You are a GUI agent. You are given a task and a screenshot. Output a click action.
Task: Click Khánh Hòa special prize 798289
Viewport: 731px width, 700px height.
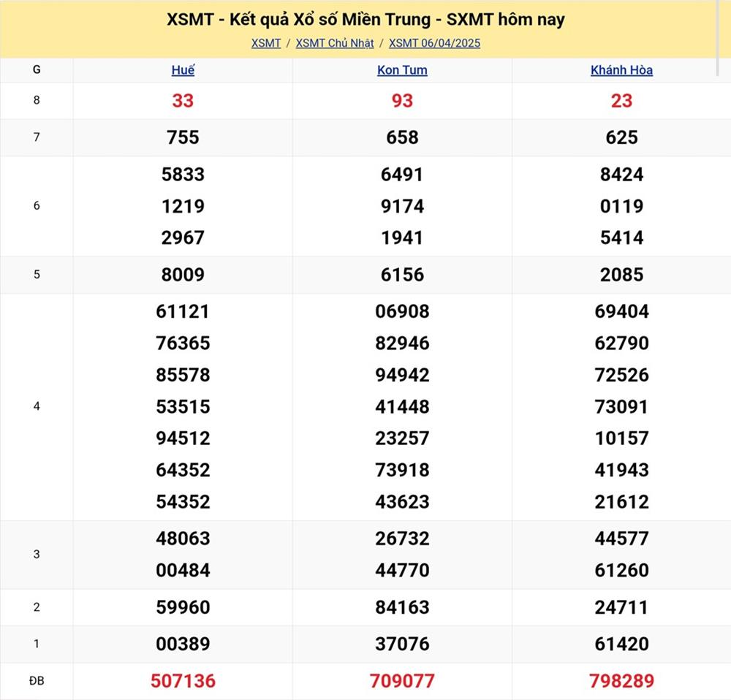tap(621, 681)
